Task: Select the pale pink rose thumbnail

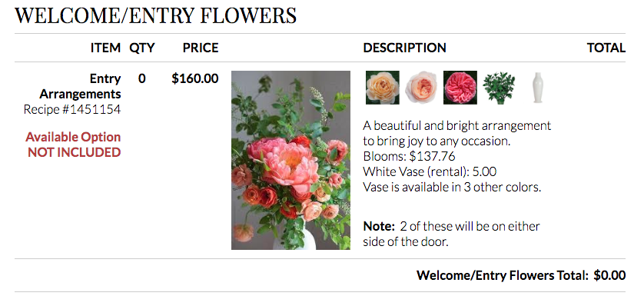Action: 421,88
